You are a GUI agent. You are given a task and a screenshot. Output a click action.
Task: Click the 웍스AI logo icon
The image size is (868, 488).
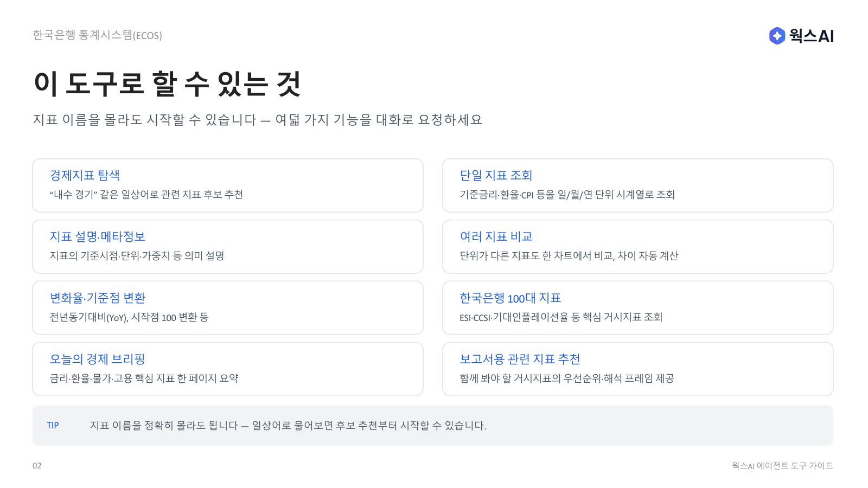tap(777, 36)
